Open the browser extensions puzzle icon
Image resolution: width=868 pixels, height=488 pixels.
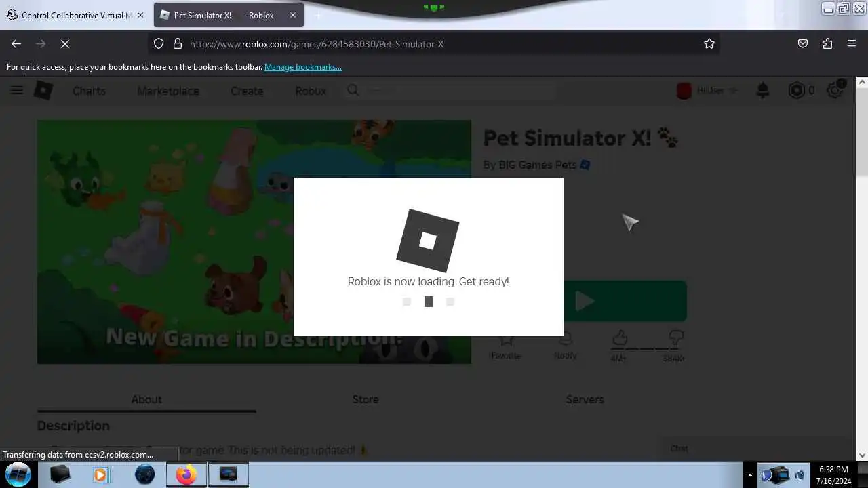coord(827,43)
